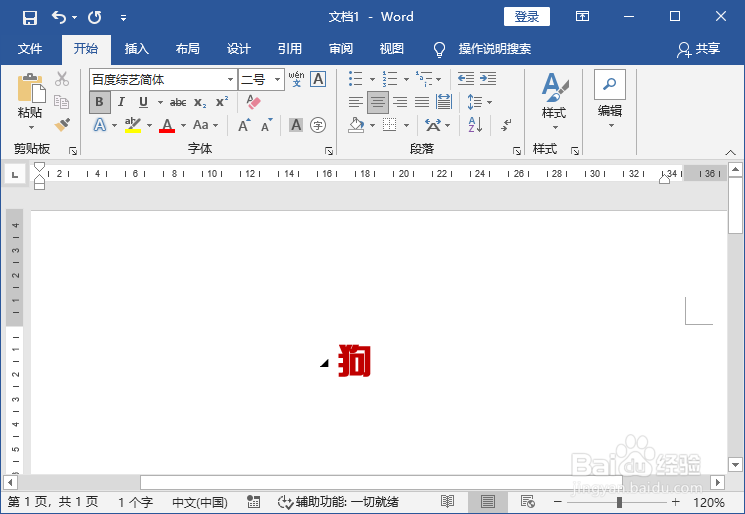The image size is (745, 514).
Task: Open the font name box 百度综艺简体
Action: pyautogui.click(x=163, y=79)
